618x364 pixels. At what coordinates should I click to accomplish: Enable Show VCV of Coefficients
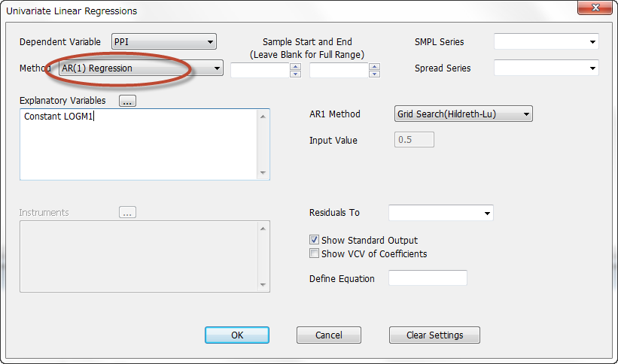pos(314,253)
